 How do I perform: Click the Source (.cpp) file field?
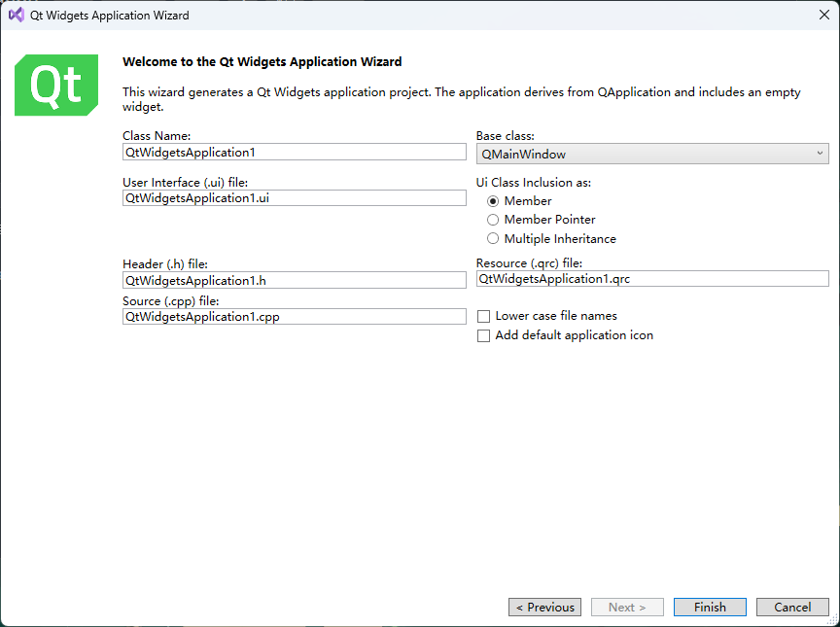(x=295, y=317)
